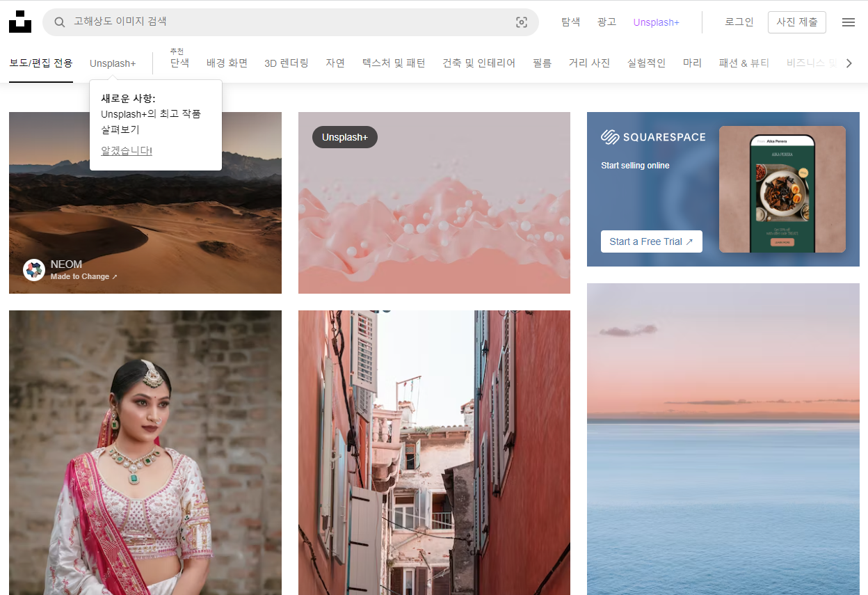Screen dimensions: 868x595
Task: Click phone mockup in Squarespace ad
Action: (x=782, y=193)
